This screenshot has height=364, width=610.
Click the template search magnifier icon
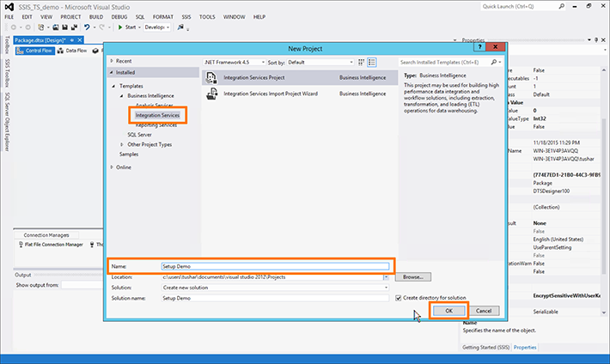click(494, 62)
